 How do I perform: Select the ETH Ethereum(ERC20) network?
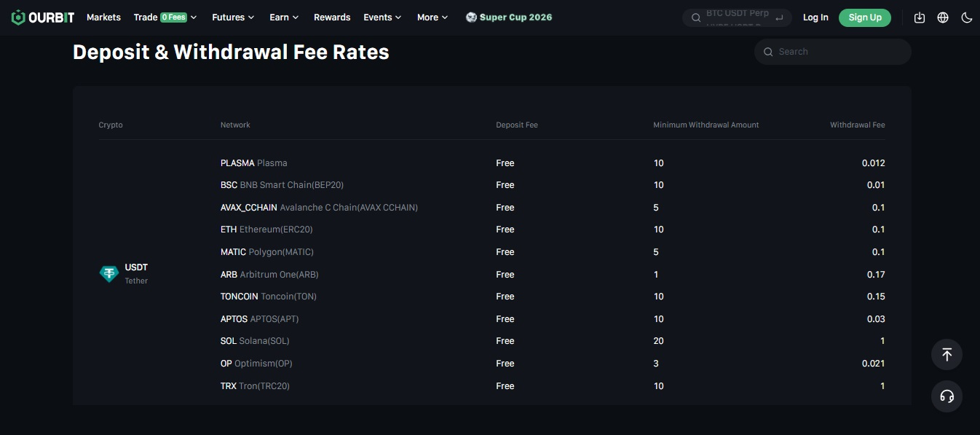coord(266,230)
